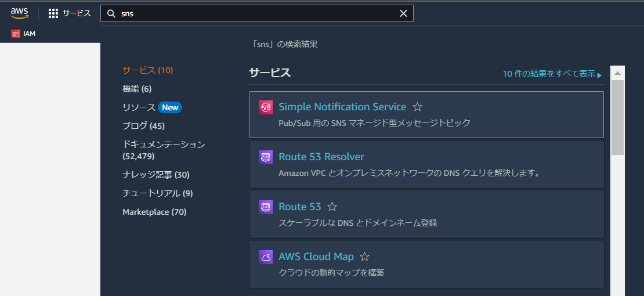Viewport: 644px width, 296px height.
Task: Click the Amazon VPC DNS クエリ description
Action: 408,173
